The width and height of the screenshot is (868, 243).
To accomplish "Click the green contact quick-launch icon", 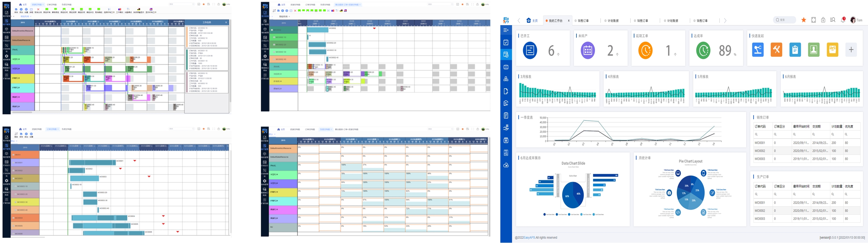I will coord(814,50).
